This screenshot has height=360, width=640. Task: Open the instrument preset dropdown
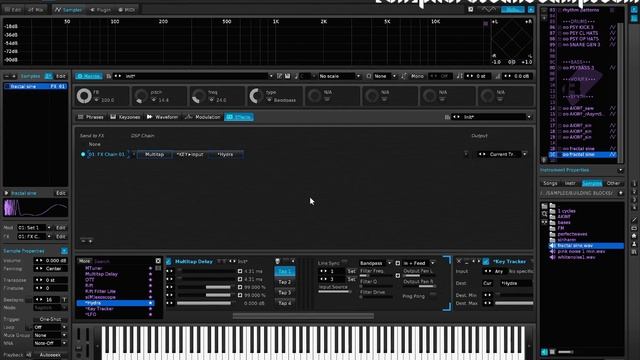pyautogui.click(x=271, y=76)
